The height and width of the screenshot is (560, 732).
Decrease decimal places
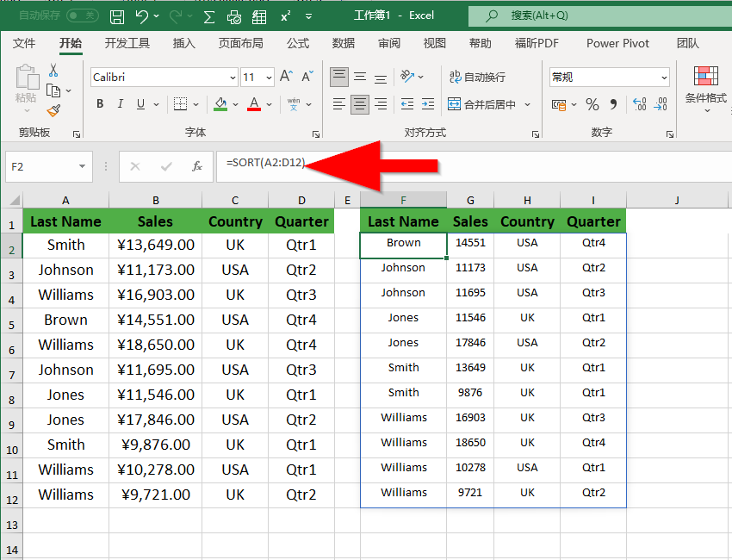[x=661, y=104]
